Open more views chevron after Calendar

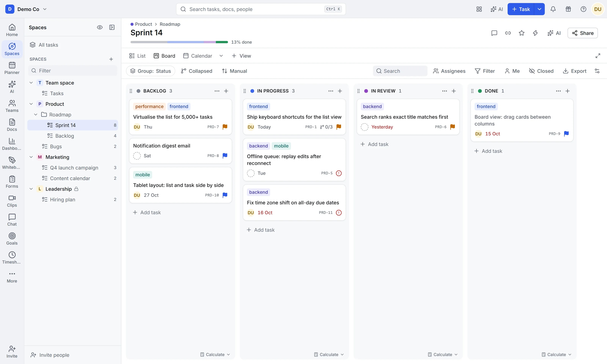click(x=221, y=56)
